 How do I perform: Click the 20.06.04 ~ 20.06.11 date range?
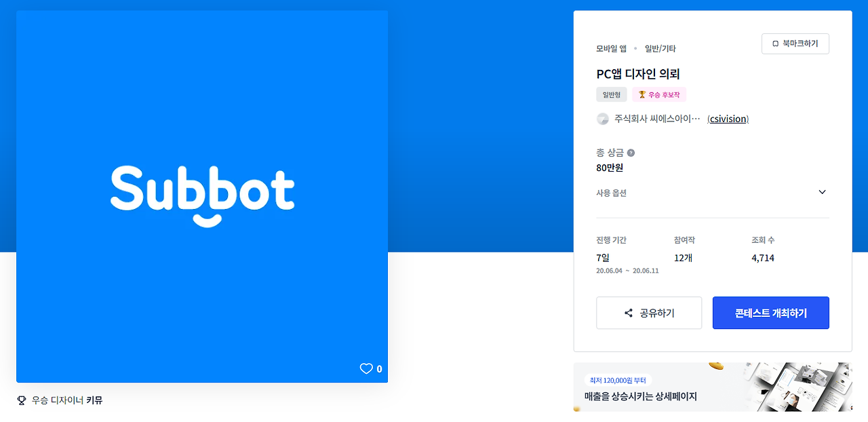point(627,271)
